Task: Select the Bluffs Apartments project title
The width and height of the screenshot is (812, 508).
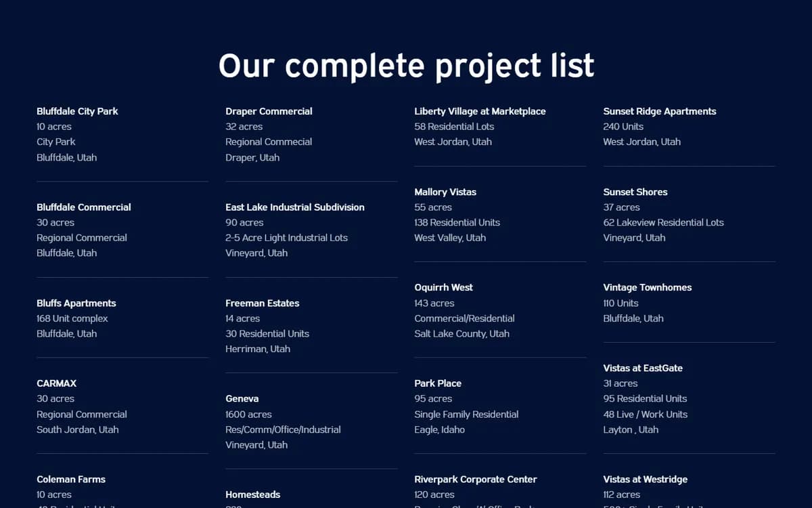Action: [76, 303]
